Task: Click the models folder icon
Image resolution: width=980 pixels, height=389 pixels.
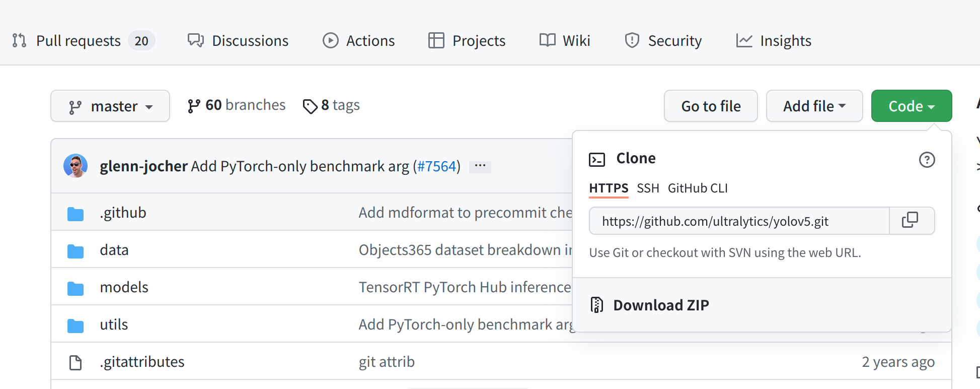Action: 76,288
